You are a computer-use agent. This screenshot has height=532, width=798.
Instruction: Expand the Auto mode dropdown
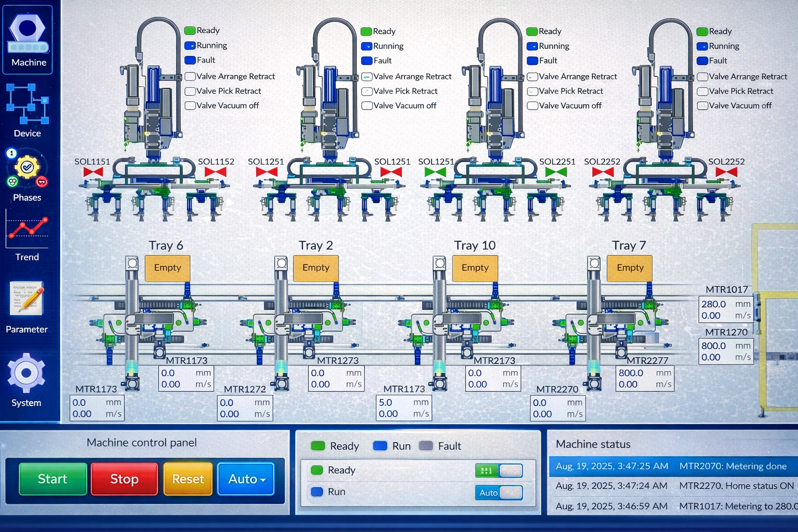pyautogui.click(x=246, y=479)
